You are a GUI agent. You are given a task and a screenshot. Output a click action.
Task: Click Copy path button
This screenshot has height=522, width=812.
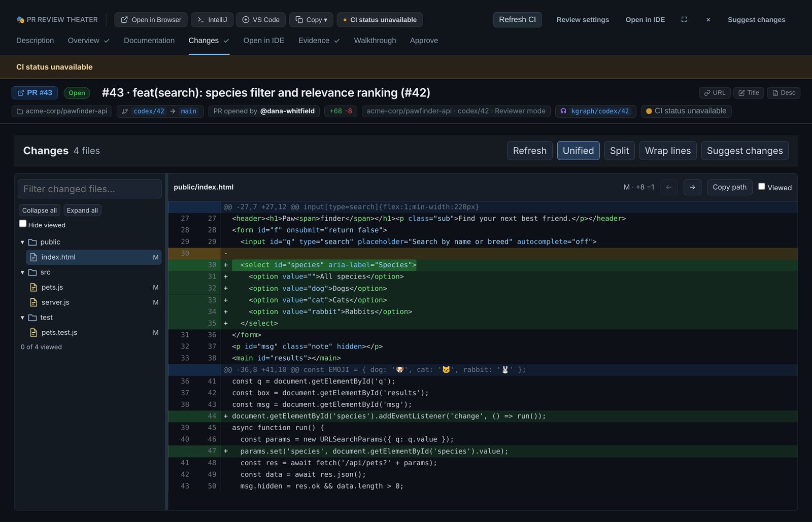pyautogui.click(x=729, y=187)
